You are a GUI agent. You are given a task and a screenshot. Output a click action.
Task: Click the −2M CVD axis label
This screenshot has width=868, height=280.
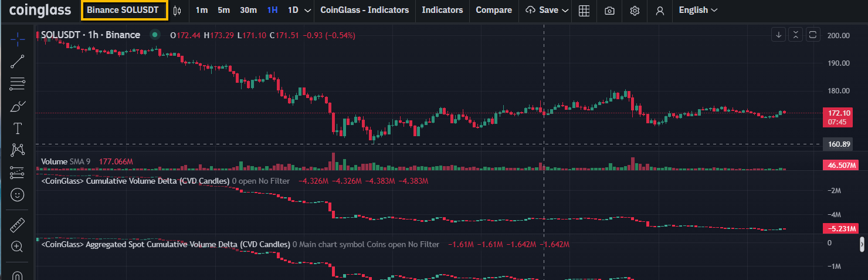(x=834, y=191)
